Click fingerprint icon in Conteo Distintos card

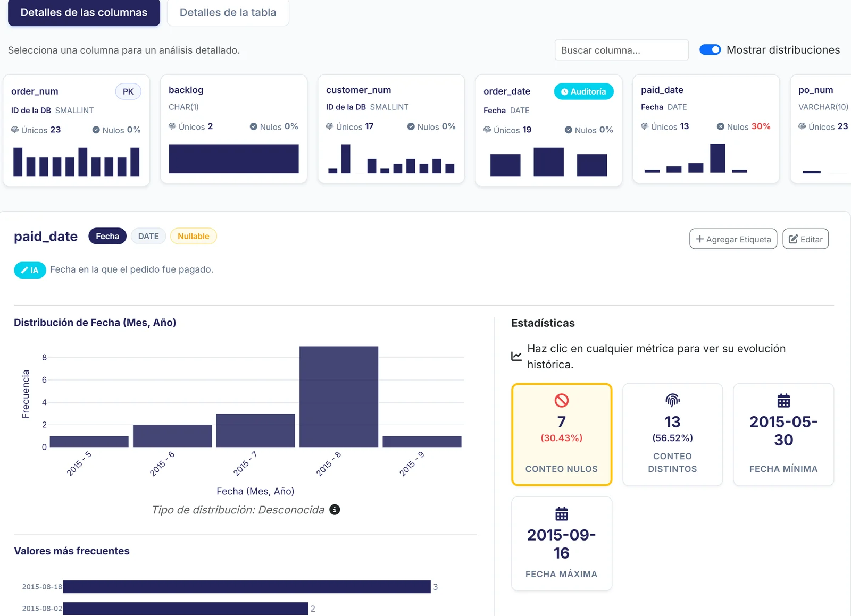[673, 400]
